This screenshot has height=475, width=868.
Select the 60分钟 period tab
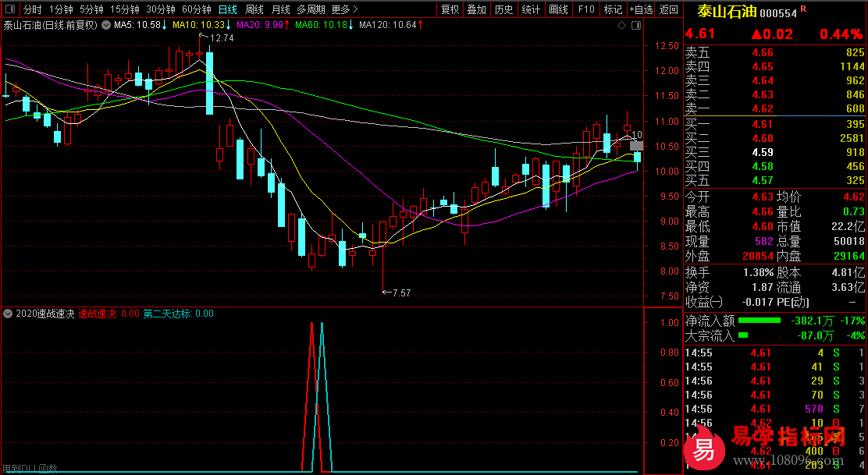point(196,9)
